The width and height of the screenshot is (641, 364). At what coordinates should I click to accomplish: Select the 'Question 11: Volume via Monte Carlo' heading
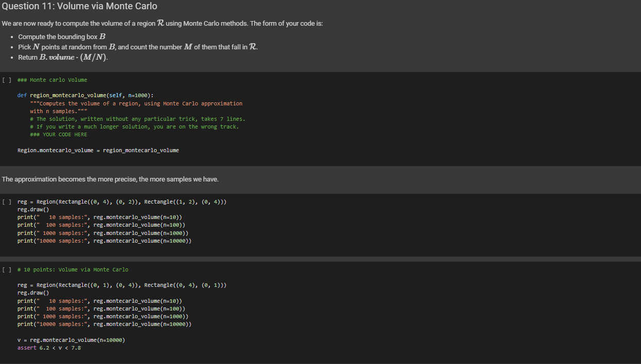(79, 6)
